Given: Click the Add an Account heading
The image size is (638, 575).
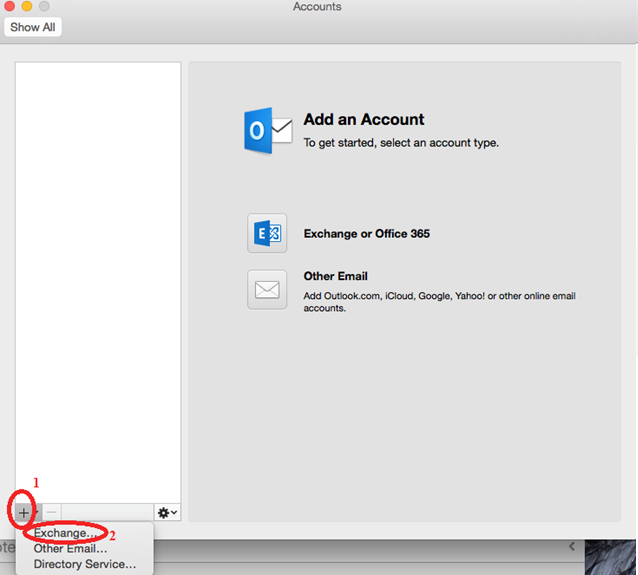Looking at the screenshot, I should point(364,119).
